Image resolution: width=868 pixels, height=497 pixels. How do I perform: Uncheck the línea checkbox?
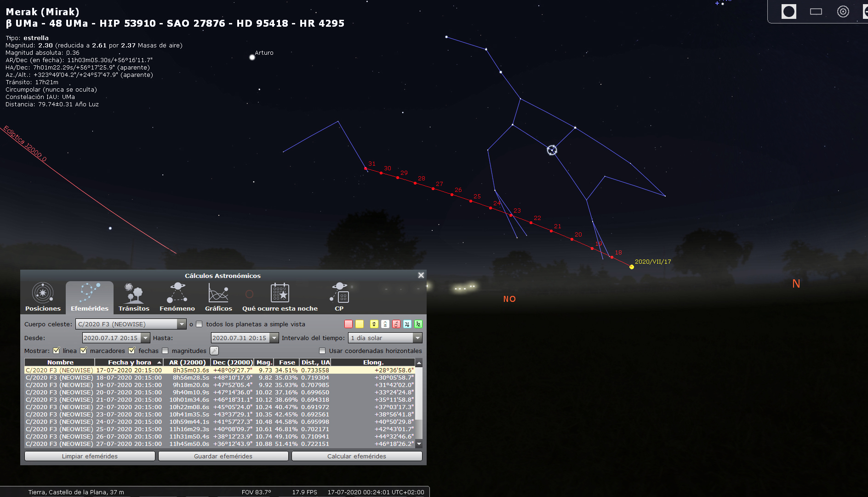pyautogui.click(x=57, y=351)
